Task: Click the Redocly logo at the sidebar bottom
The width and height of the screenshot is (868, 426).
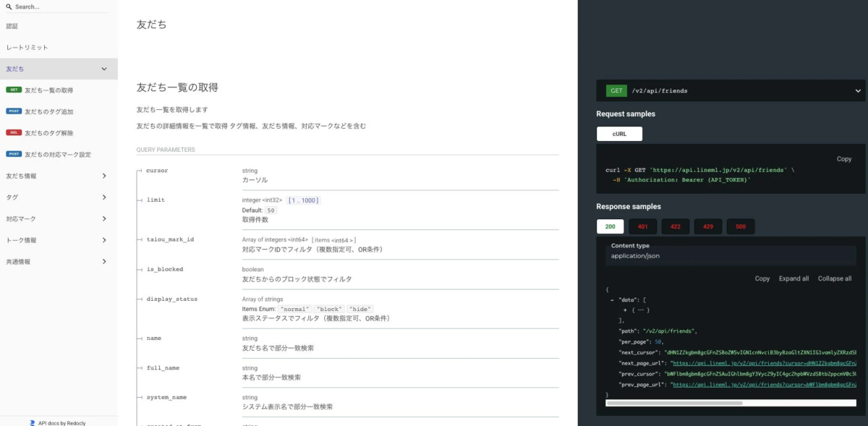Action: [31, 422]
